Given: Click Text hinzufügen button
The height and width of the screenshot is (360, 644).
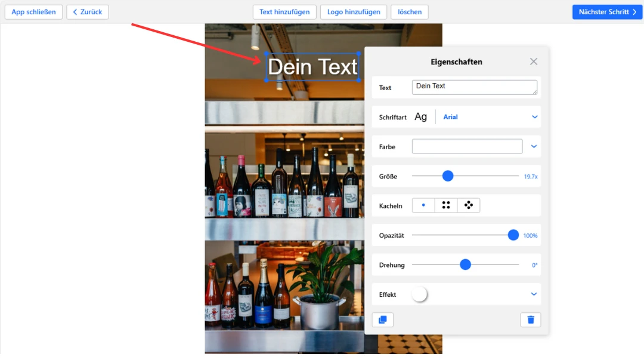Looking at the screenshot, I should [x=284, y=12].
